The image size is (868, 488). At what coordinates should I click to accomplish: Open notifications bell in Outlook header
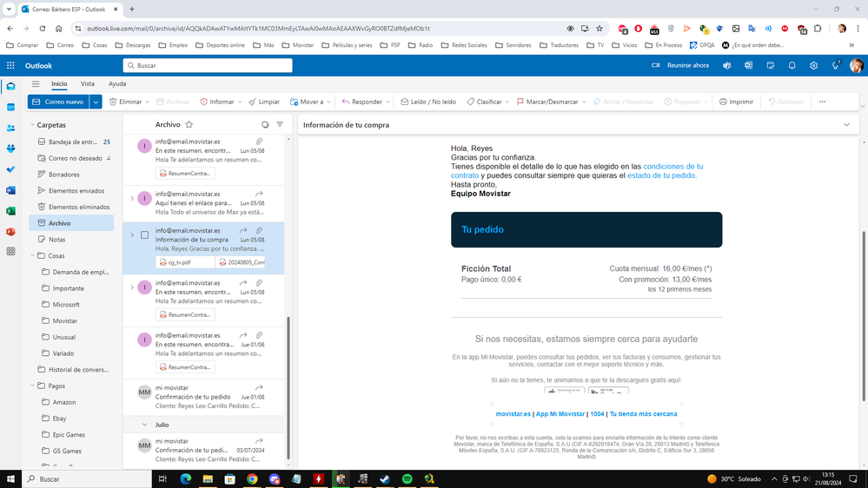click(x=792, y=65)
